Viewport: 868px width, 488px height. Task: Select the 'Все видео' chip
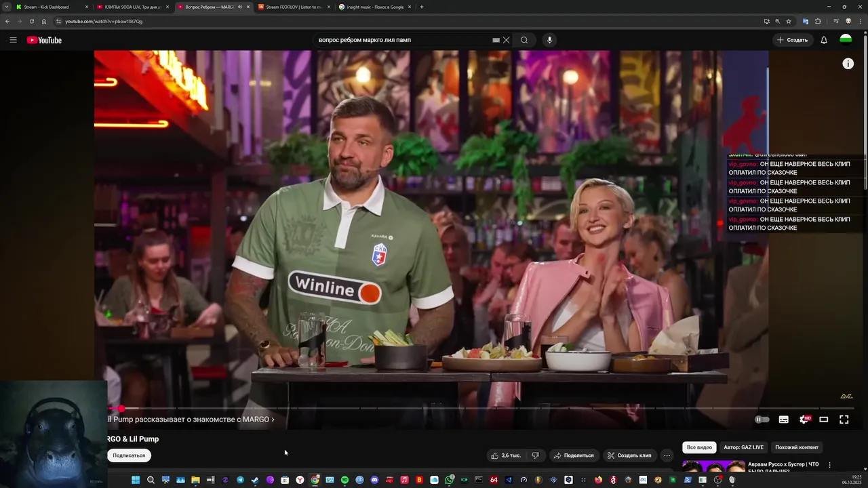(x=699, y=447)
